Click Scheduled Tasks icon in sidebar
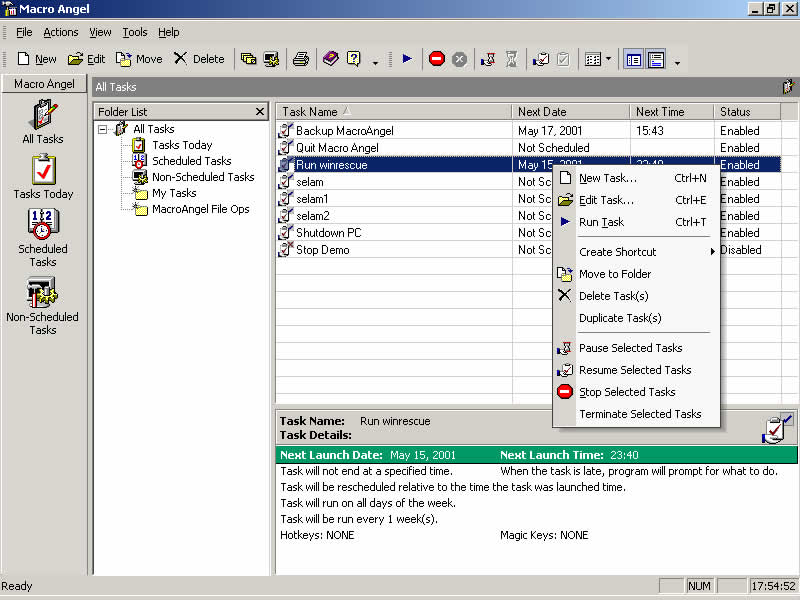Viewport: 800px width, 600px height. tap(43, 238)
